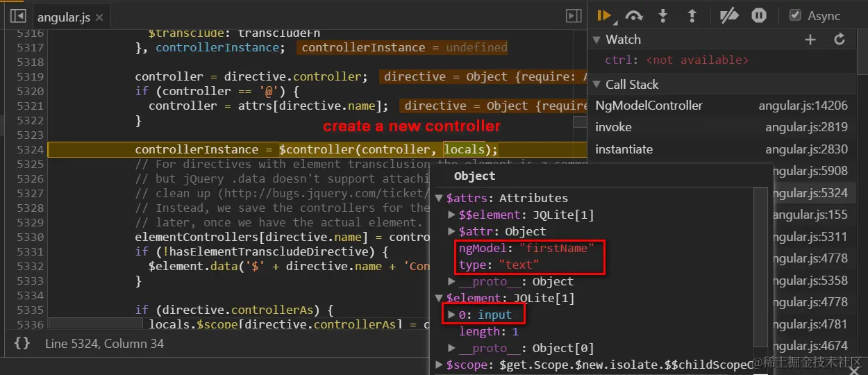868x375 pixels.
Task: Select the invoke call stack frame
Action: point(613,127)
